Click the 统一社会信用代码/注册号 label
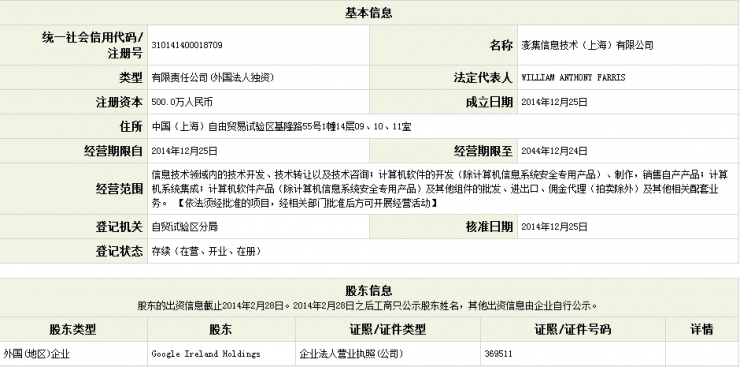The image size is (740, 367). click(x=92, y=45)
